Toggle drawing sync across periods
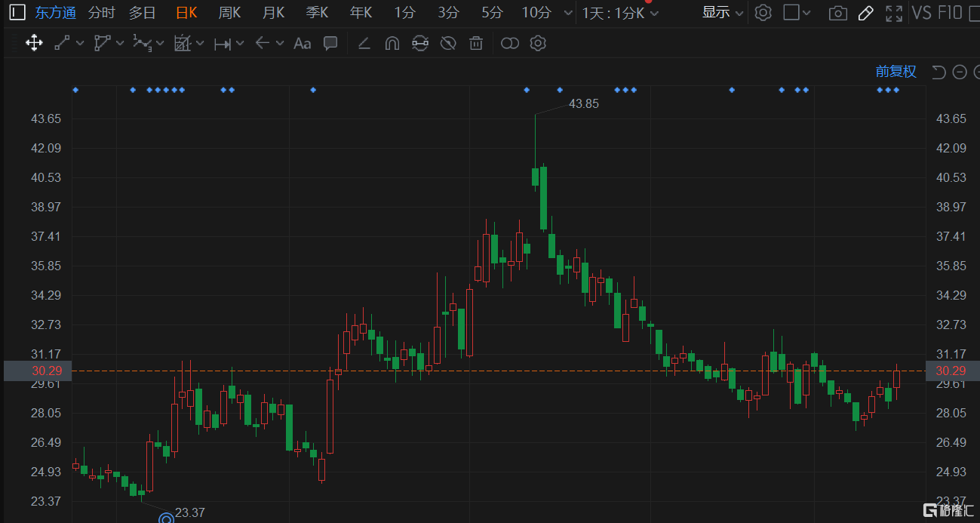This screenshot has height=523, width=980. [x=420, y=43]
